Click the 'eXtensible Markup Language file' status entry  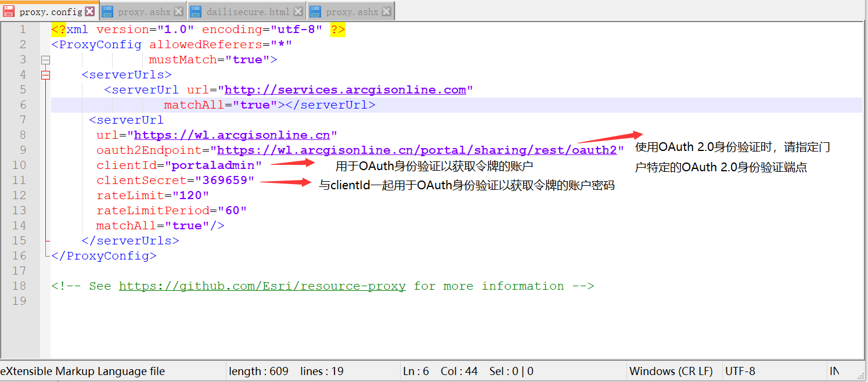82,371
